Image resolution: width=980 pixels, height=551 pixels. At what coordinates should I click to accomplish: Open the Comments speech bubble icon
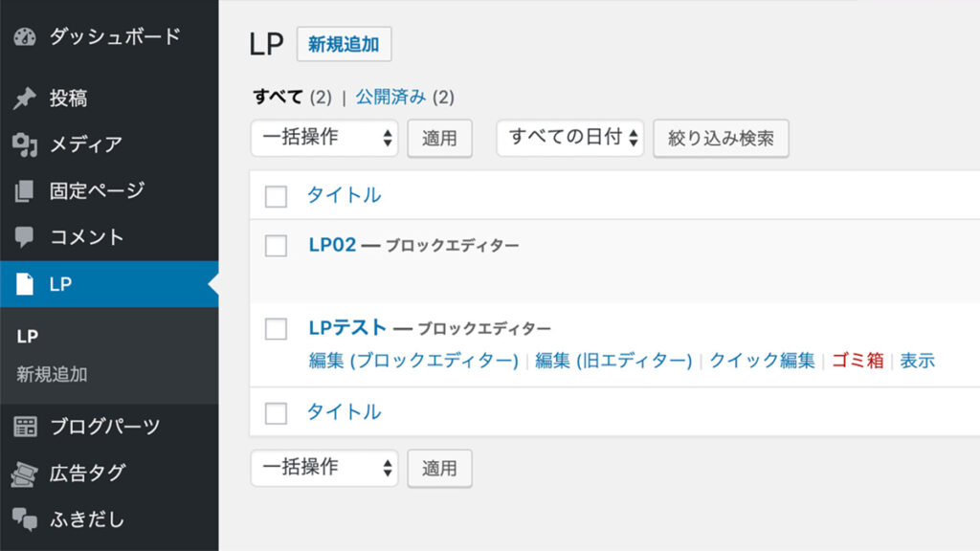pos(24,237)
